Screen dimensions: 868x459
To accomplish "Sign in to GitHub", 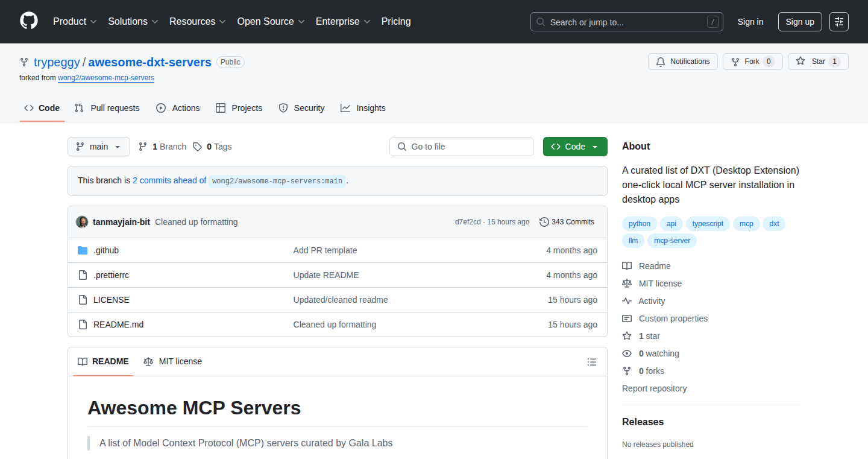I will pyautogui.click(x=750, y=22).
